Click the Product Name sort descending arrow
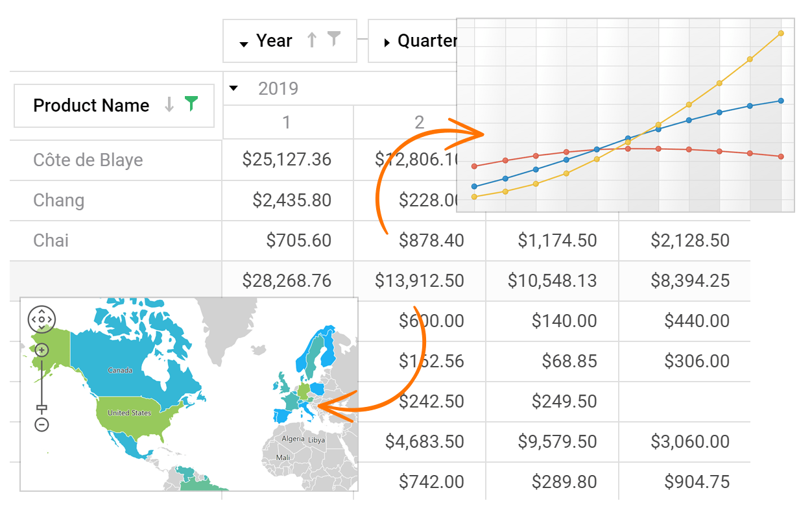 pyautogui.click(x=169, y=104)
